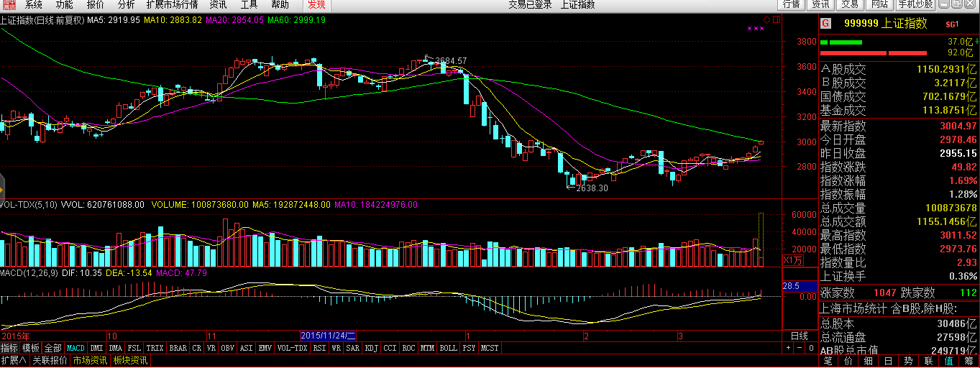Click the 0 reset chart button
This screenshot has width=980, height=368.
coord(812,348)
